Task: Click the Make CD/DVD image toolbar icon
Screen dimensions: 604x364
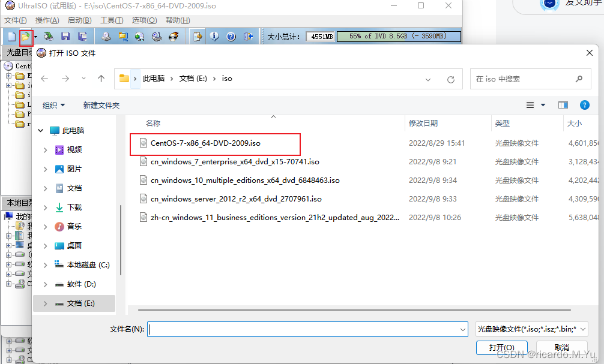Action: 106,37
